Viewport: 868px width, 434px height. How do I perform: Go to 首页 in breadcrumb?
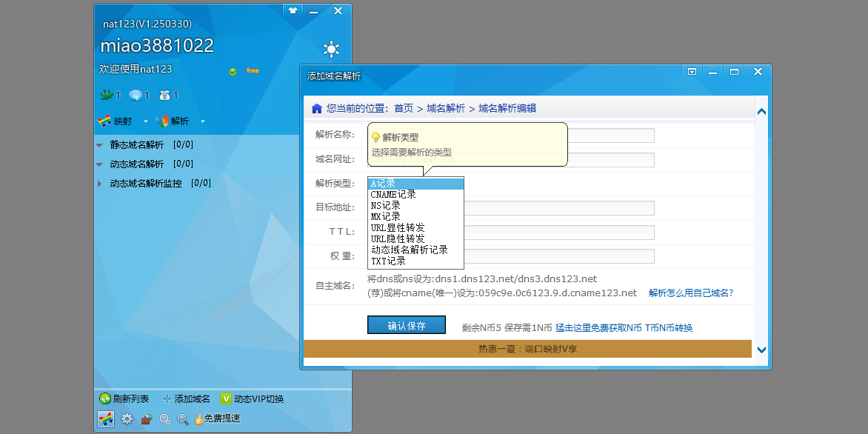click(404, 108)
